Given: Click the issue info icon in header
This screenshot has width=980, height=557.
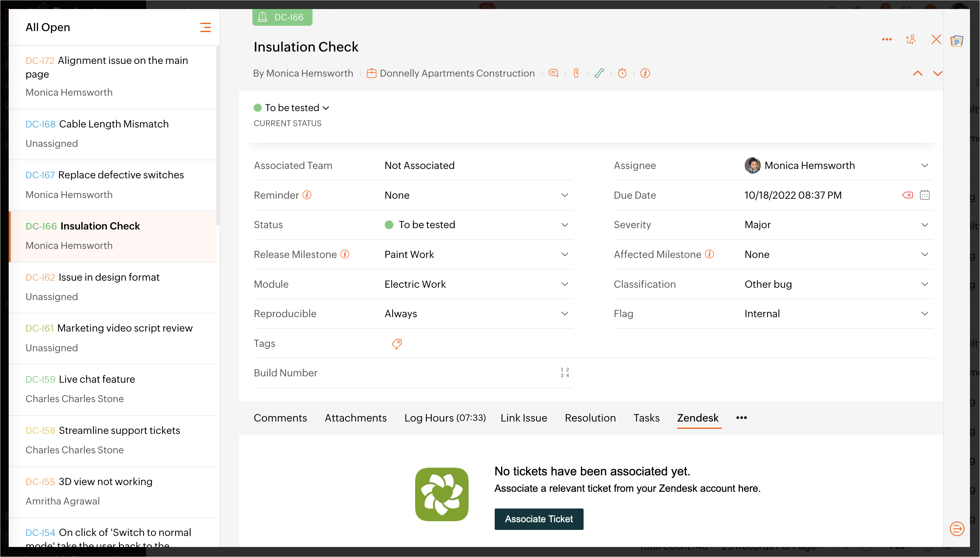Looking at the screenshot, I should click(645, 73).
